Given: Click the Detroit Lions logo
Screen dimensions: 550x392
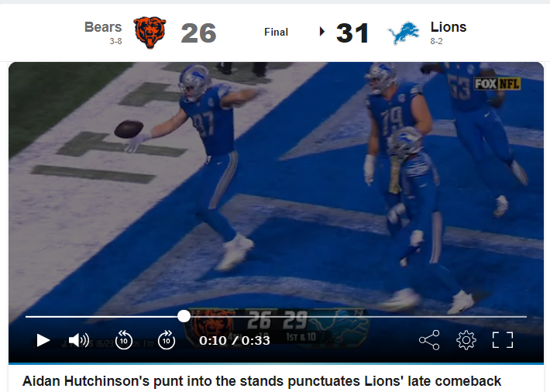Looking at the screenshot, I should coord(404,33).
